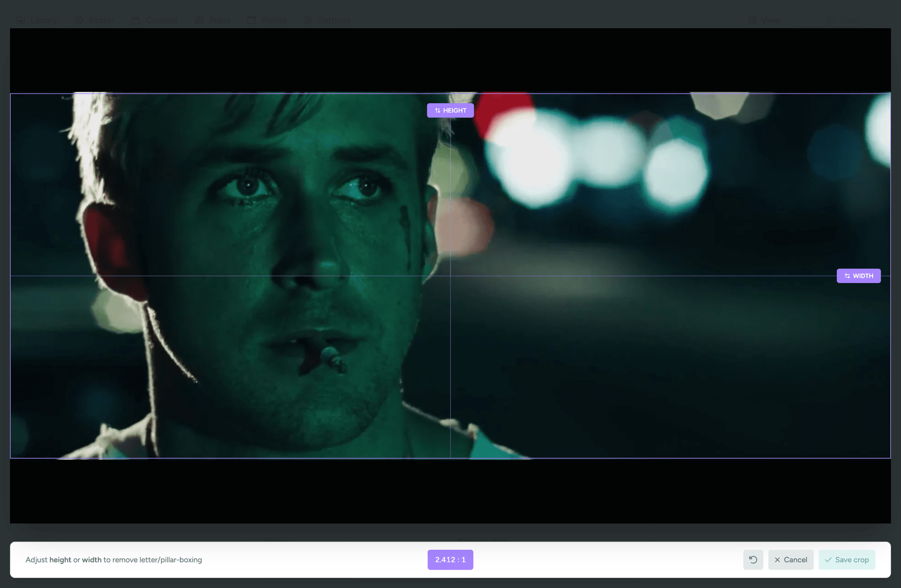Click the WIDTH crop handle
The image size is (901, 588).
click(858, 276)
